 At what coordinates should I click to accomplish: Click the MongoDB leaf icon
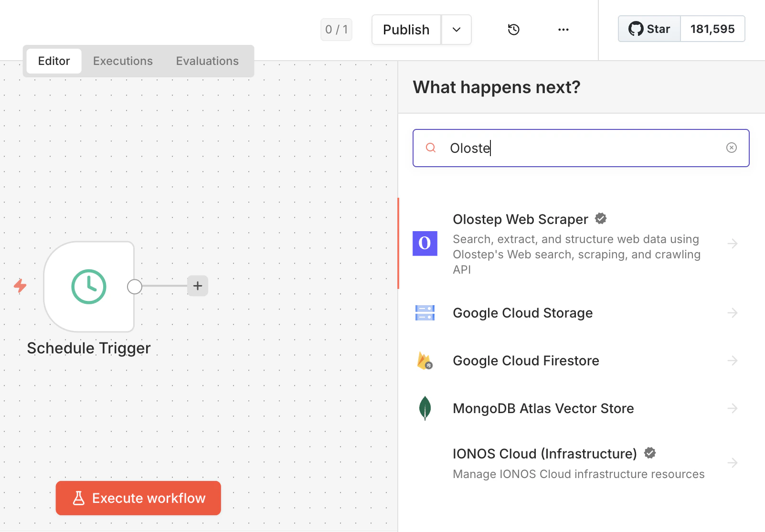pyautogui.click(x=425, y=408)
